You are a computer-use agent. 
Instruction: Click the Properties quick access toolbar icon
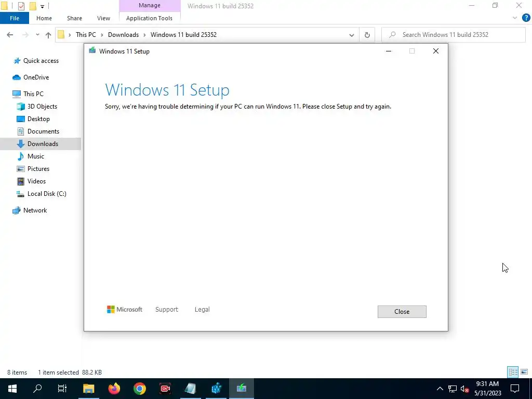tap(21, 6)
